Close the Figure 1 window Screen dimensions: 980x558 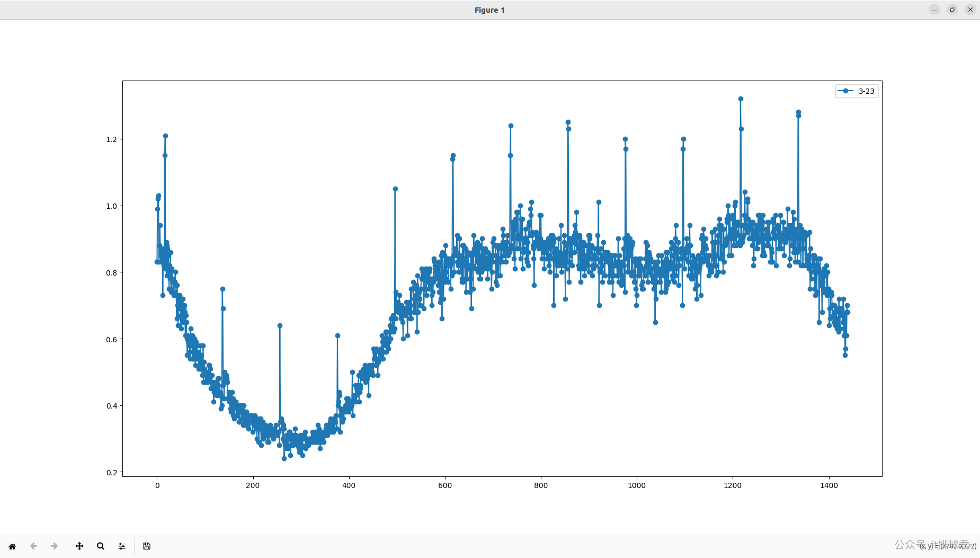coord(970,10)
